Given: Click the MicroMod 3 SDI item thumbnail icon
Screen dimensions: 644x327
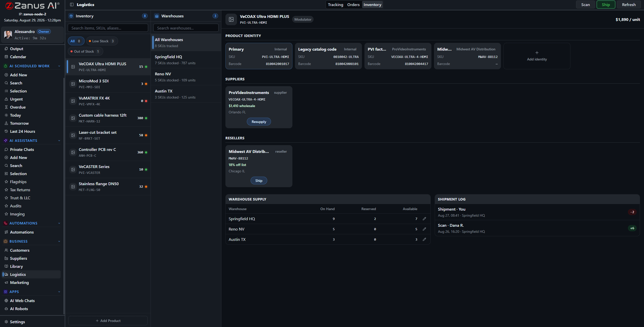Looking at the screenshot, I should 73,84.
